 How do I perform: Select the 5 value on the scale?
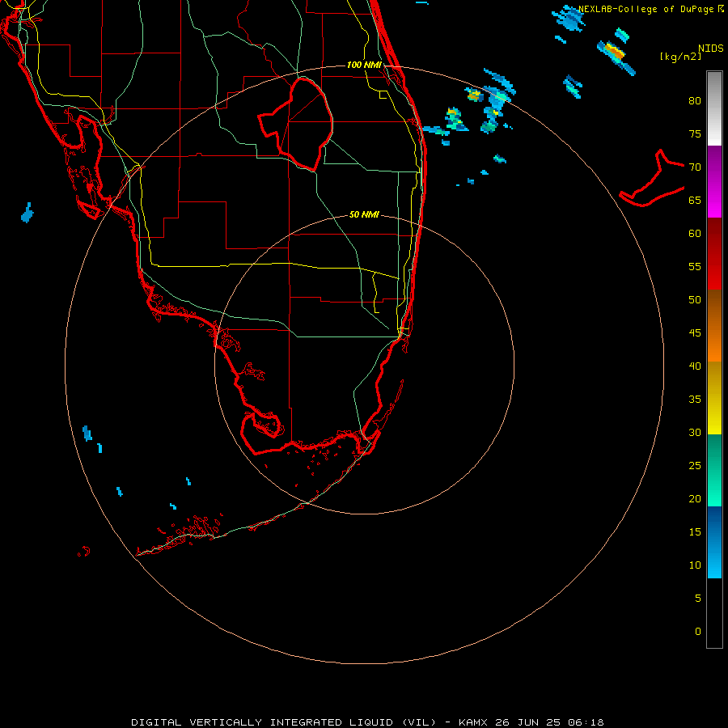point(698,598)
